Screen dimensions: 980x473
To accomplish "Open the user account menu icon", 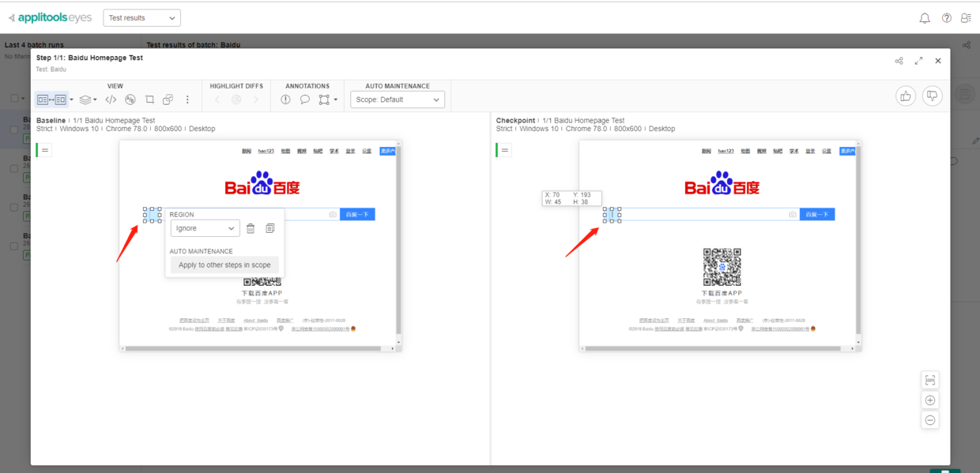I will [966, 18].
